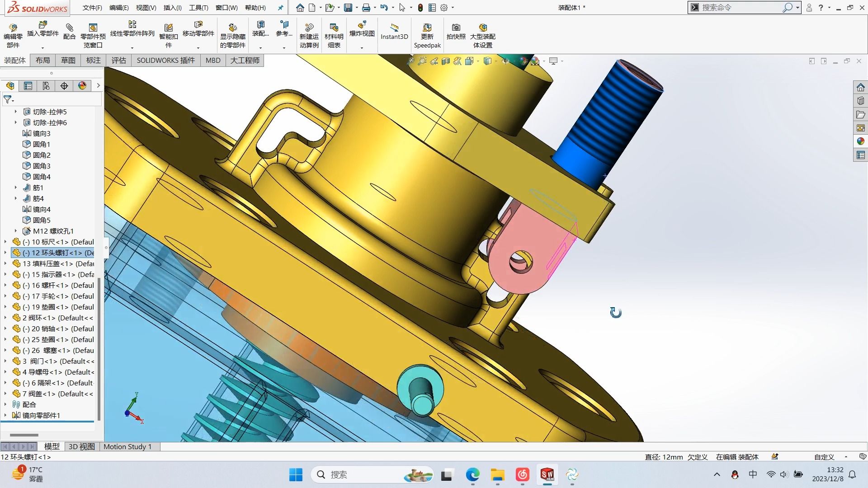Open the Section View tool in heads-up toolbar
868x488 pixels.
tap(446, 61)
